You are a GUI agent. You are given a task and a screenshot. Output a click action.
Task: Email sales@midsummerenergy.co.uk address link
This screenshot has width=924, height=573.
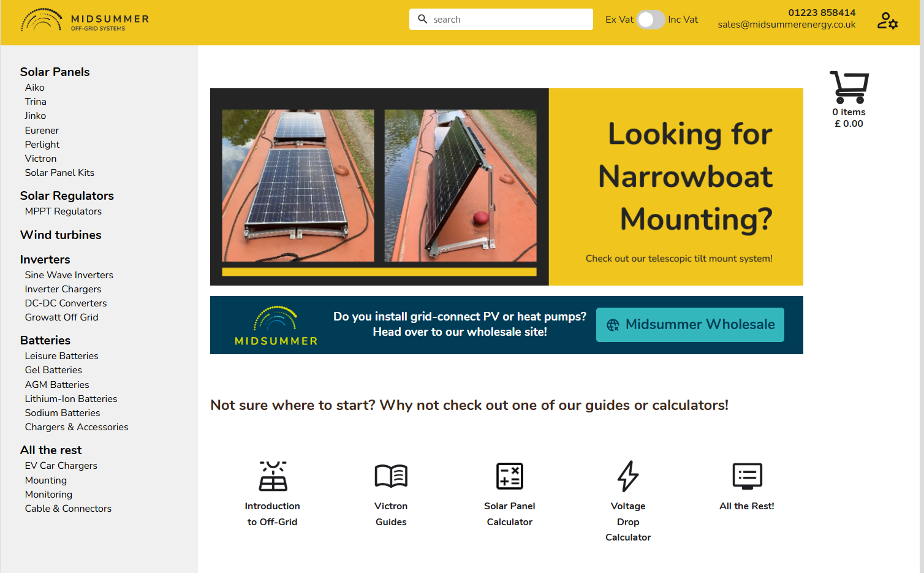(x=786, y=25)
